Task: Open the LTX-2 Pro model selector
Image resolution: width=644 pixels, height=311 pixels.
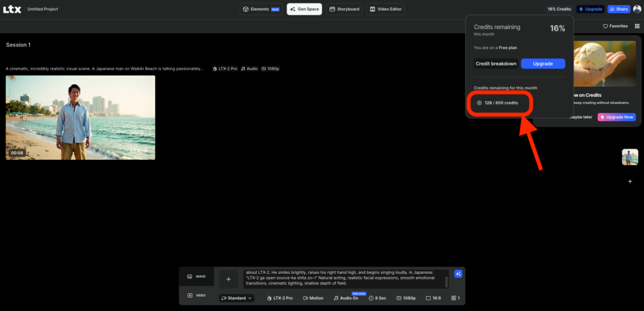Action: pos(280,298)
